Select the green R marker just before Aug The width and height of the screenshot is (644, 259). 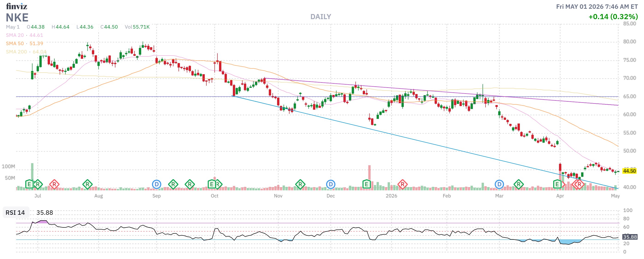(x=87, y=185)
